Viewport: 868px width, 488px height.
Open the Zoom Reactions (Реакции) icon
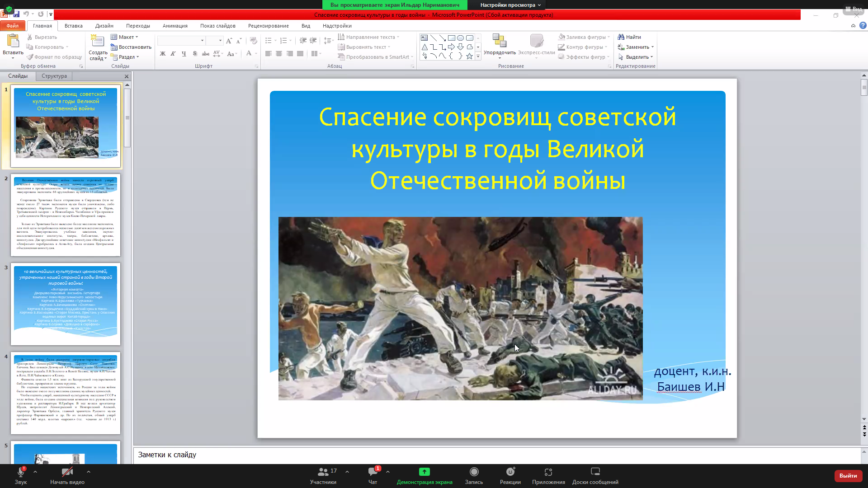pyautogui.click(x=510, y=472)
